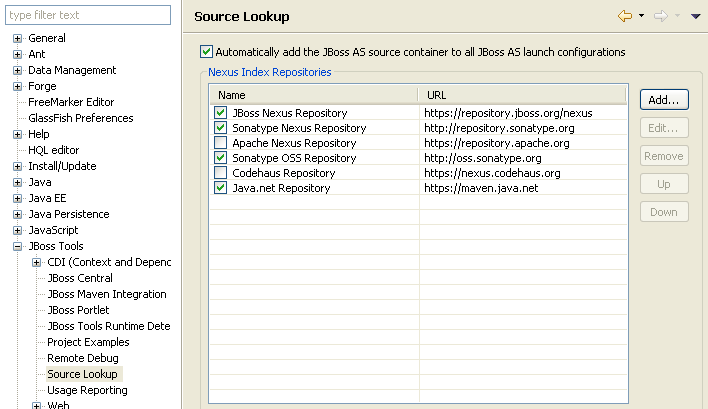The width and height of the screenshot is (708, 409).
Task: Select the Codehaus Repository name
Action: point(284,173)
